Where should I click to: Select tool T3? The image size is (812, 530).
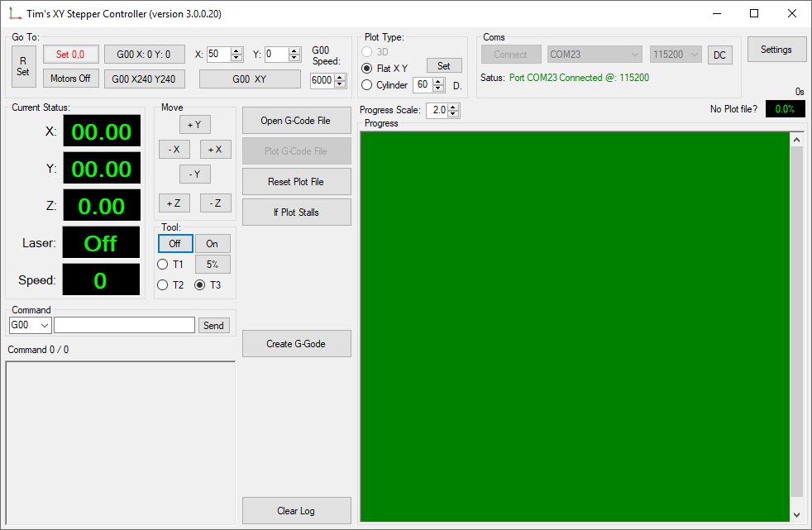tap(208, 285)
